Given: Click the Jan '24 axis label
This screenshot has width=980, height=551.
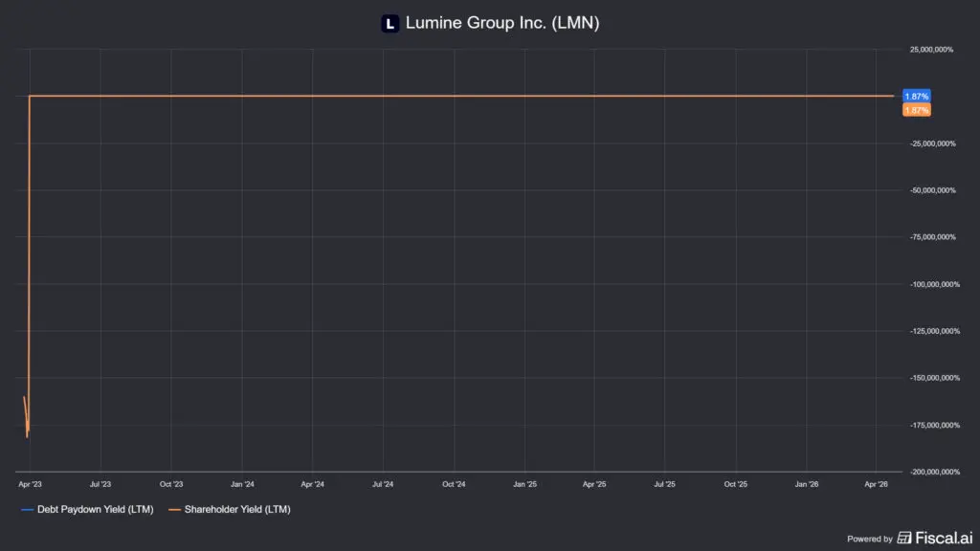Looking at the screenshot, I should [242, 484].
